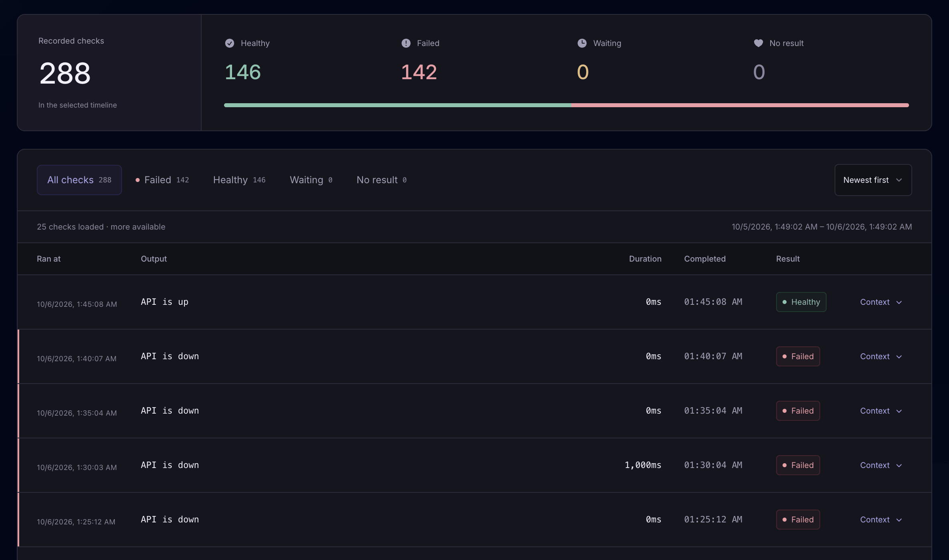This screenshot has height=560, width=949.
Task: Click the Ran at column header
Action: point(49,259)
